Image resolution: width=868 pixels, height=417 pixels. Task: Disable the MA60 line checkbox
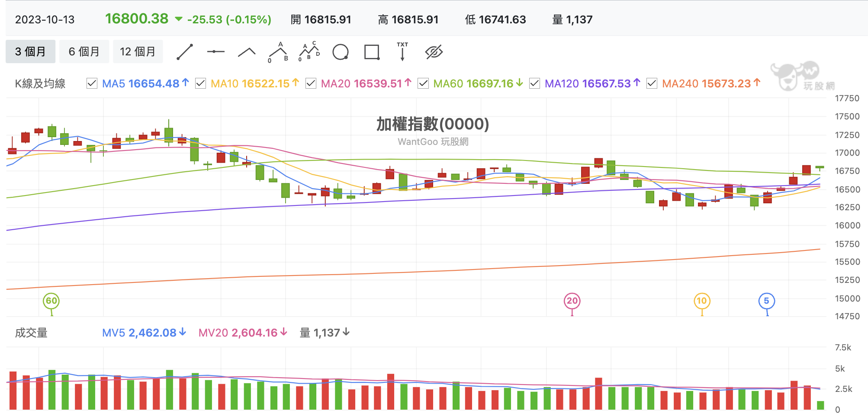point(423,83)
